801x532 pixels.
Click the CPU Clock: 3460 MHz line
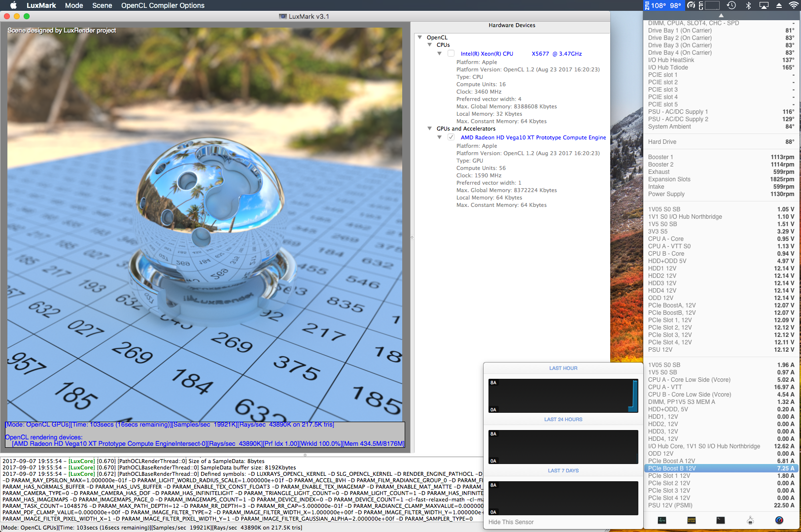click(479, 92)
